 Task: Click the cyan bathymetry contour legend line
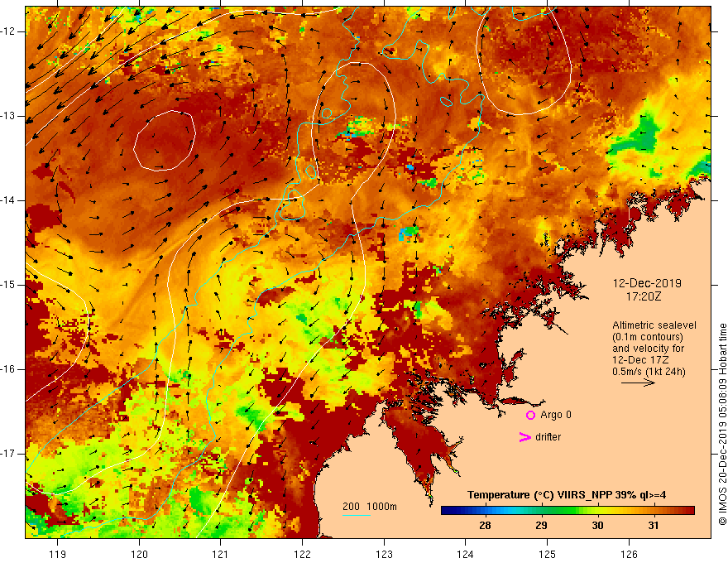tap(356, 515)
